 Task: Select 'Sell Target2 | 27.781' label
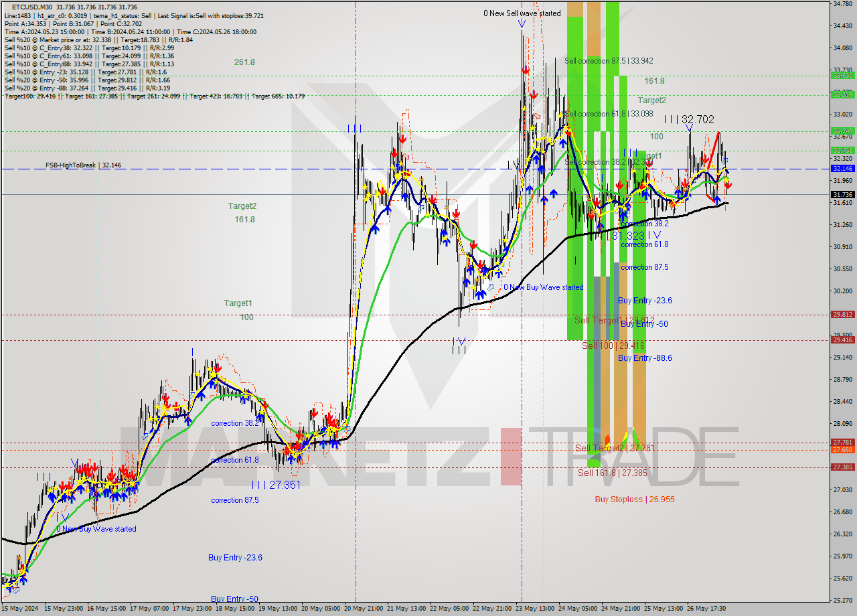(615, 448)
